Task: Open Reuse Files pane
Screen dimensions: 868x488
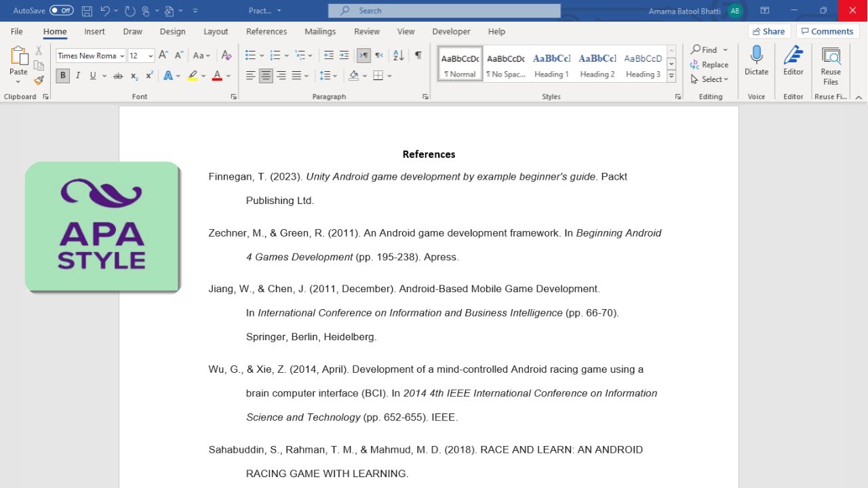Action: [x=831, y=66]
